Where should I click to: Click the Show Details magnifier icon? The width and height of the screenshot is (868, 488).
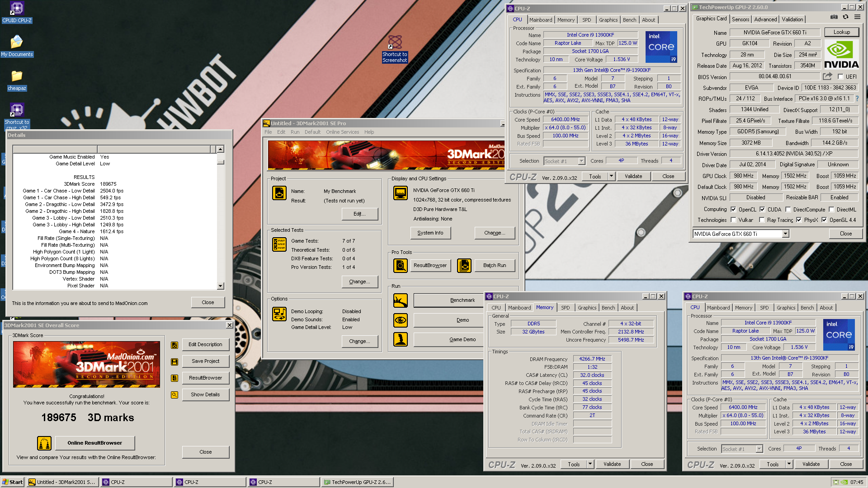[x=175, y=395]
